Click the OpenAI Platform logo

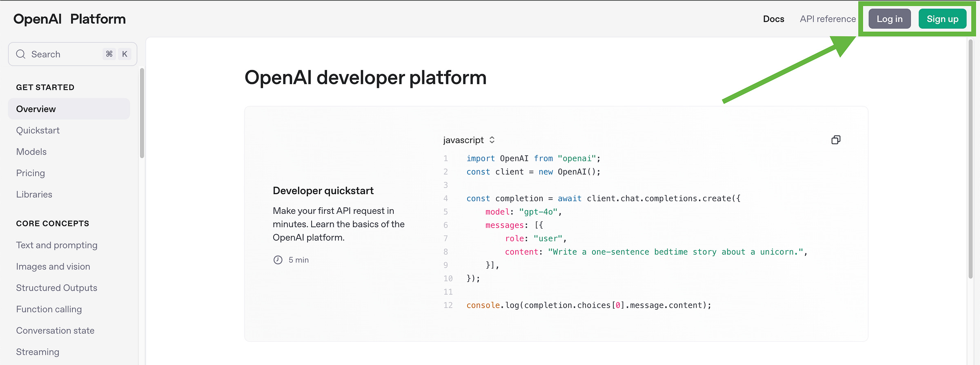click(69, 19)
